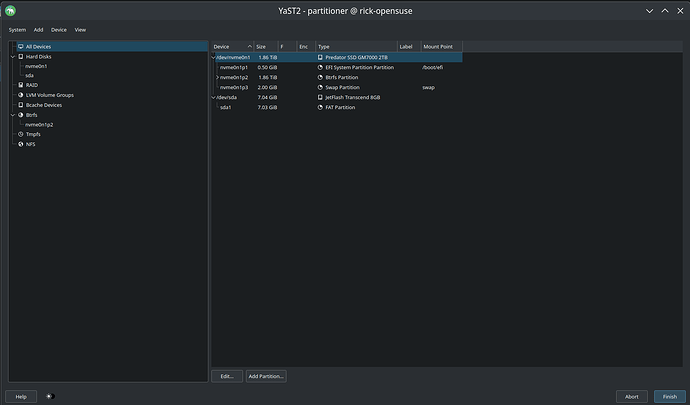Collapse the Btrfs sidebar tree node

pyautogui.click(x=12, y=115)
